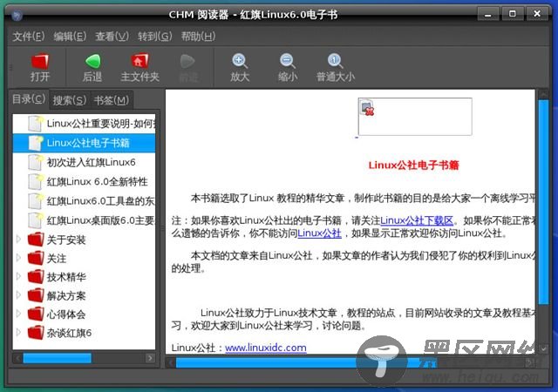This screenshot has height=392, width=558.
Task: Minimize the CHM 阅读器 window
Action: coord(488,15)
